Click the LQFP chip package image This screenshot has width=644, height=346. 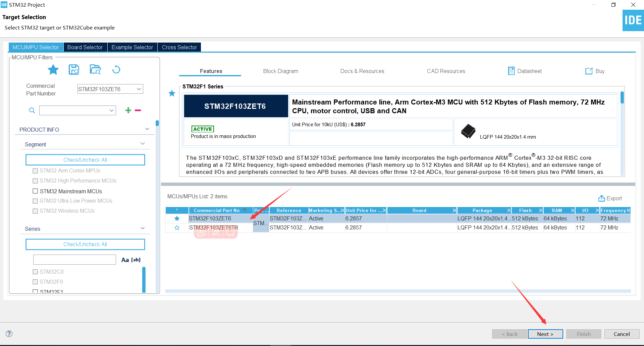click(x=468, y=131)
